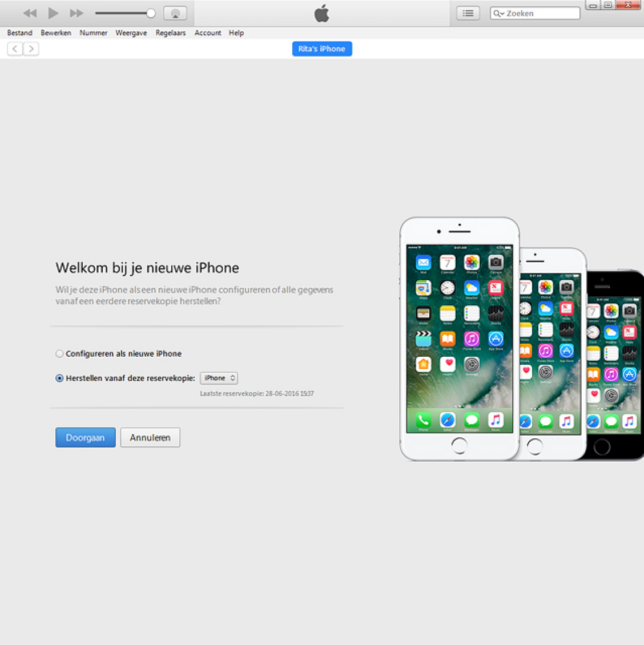Open the iPhone backup dropdown
The width and height of the screenshot is (644, 645).
click(x=219, y=378)
